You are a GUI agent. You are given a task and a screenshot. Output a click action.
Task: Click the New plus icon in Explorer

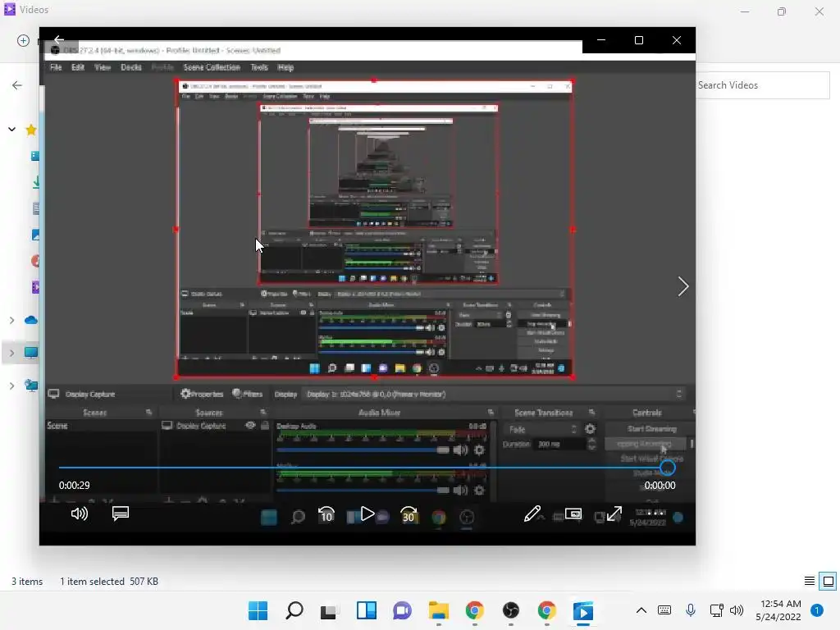23,41
